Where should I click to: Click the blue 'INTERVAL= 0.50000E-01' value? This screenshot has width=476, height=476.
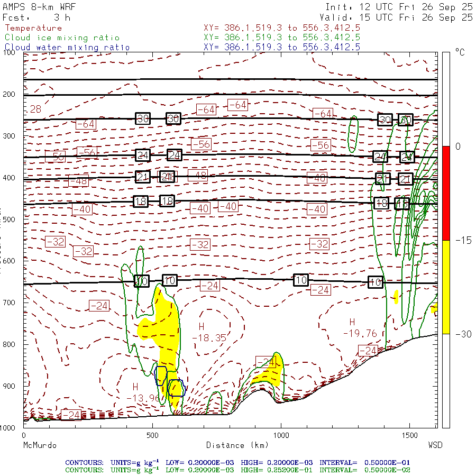pyautogui.click(x=364, y=463)
